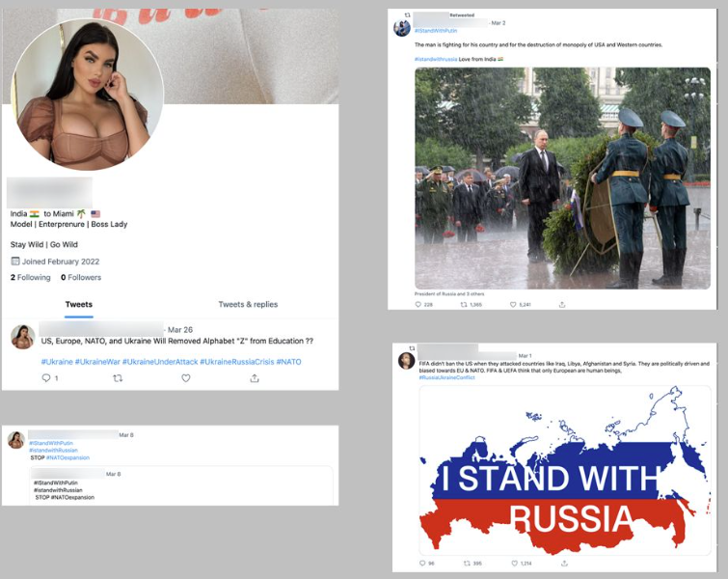
Task: Open the #NATOexpansion hashtag in Mar 8 tweet
Action: click(67, 457)
